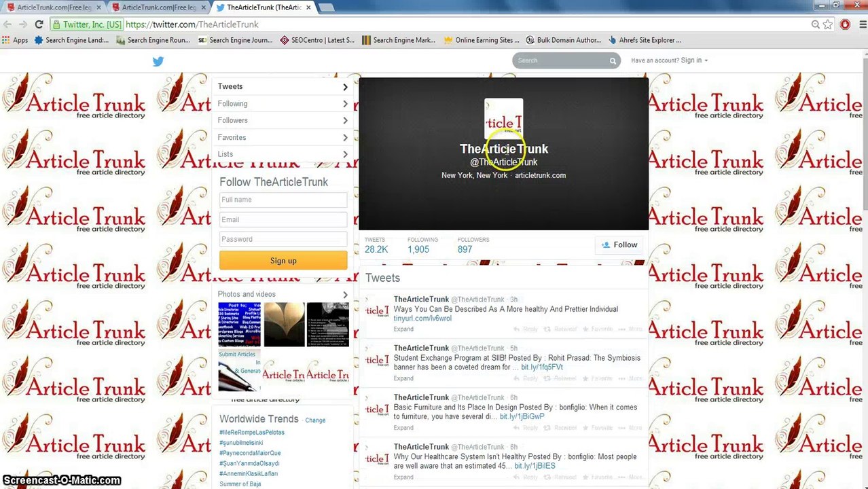Open trend #MeReRompeLasPelotas

click(x=252, y=433)
